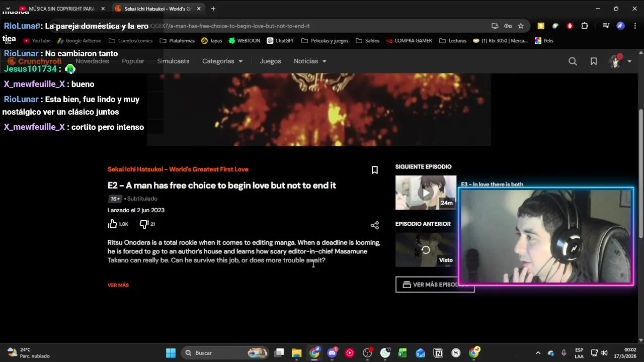
Task: Close the MÚSICA SIN COPYRIGHT tab
Action: (103, 9)
